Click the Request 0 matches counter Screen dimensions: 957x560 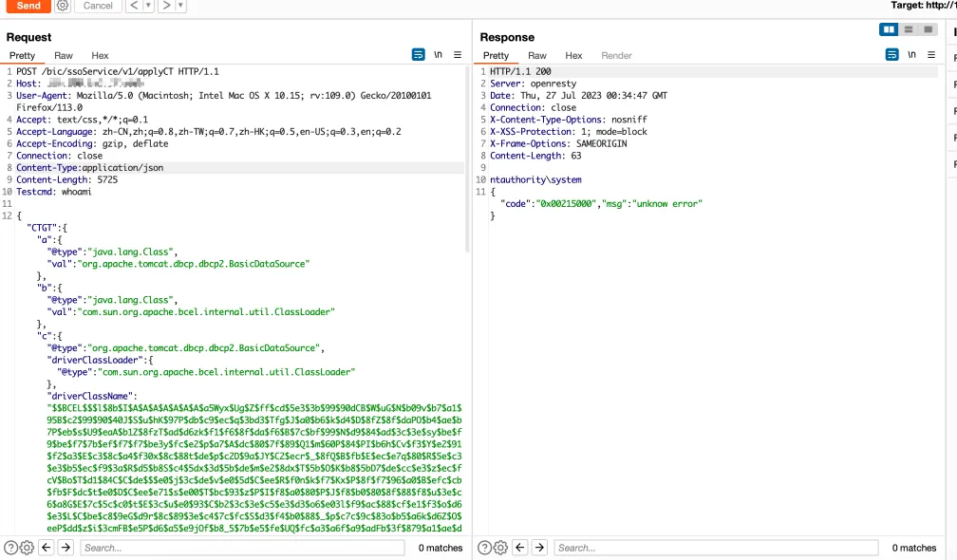tap(441, 548)
